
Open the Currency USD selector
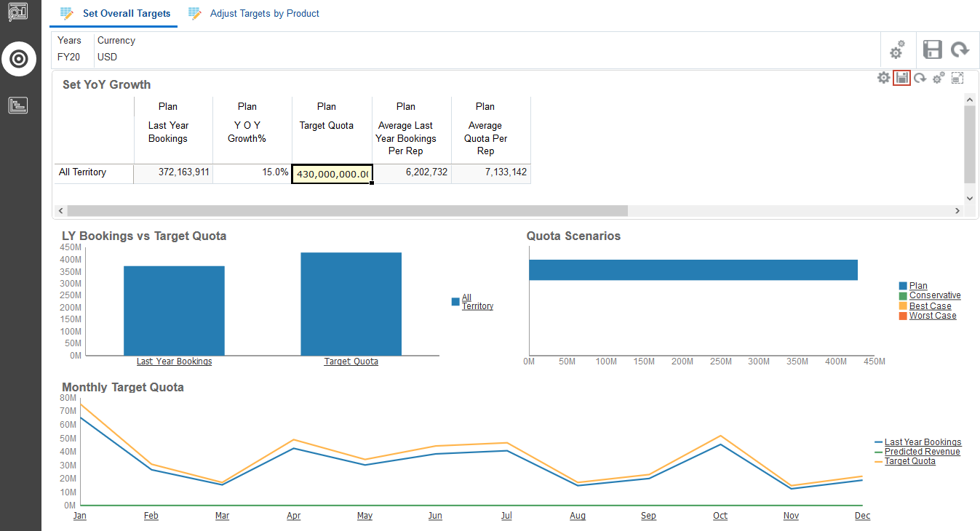point(107,57)
